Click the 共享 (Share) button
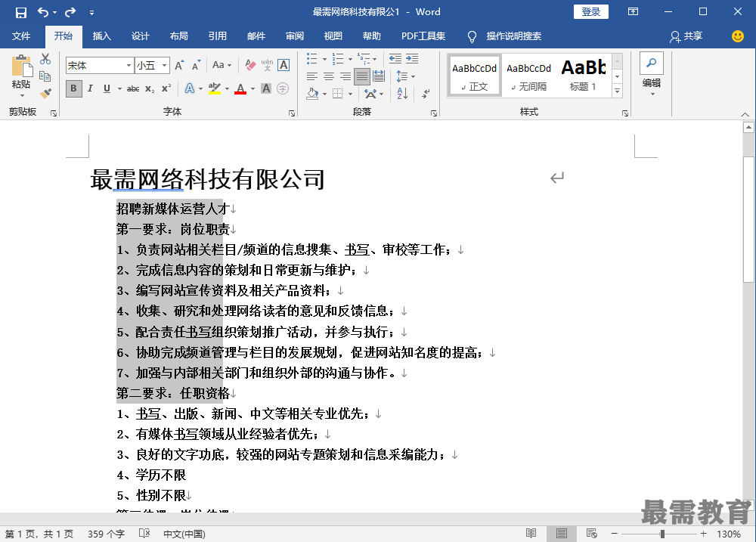Viewport: 756px width, 542px height. pos(686,36)
